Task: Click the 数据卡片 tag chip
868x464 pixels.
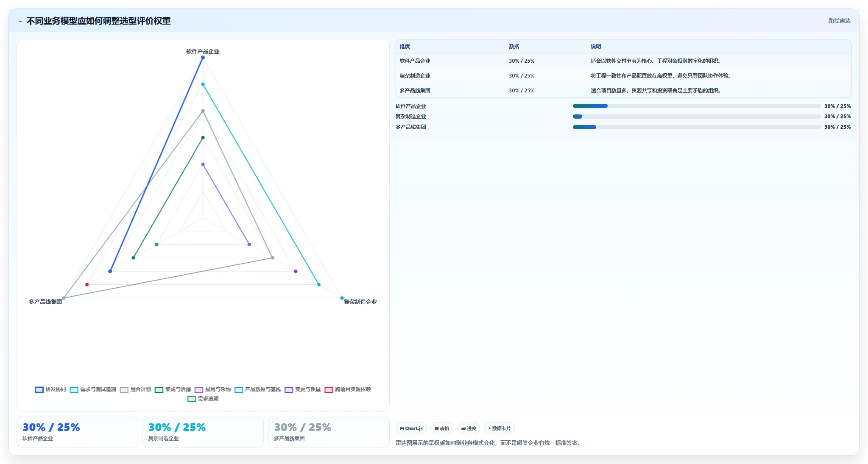Action: click(x=500, y=428)
